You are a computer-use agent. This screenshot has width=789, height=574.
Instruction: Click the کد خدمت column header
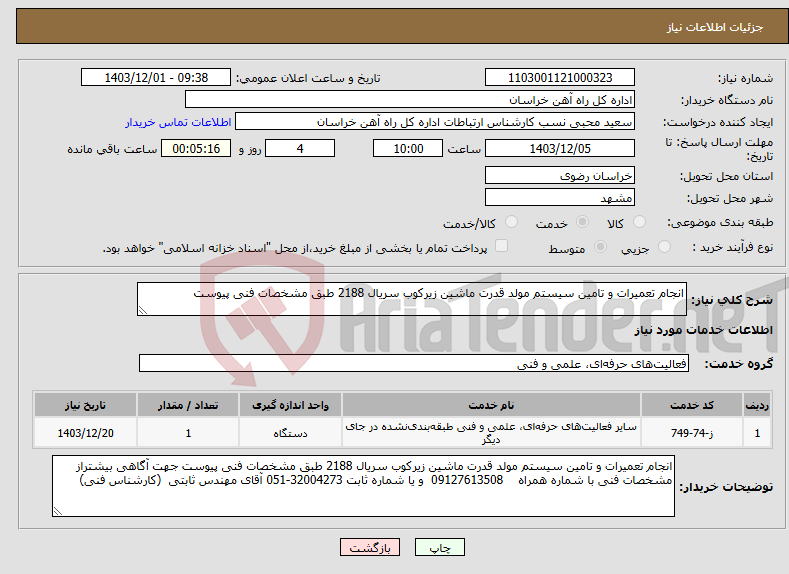point(692,405)
